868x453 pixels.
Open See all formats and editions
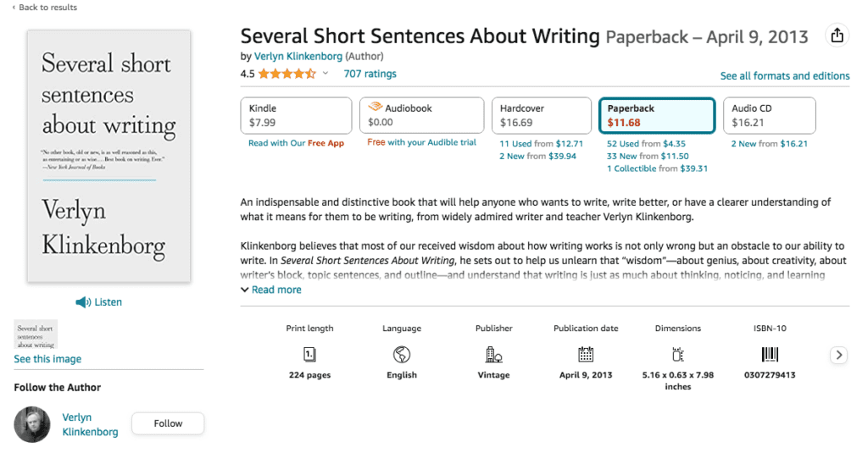point(784,75)
